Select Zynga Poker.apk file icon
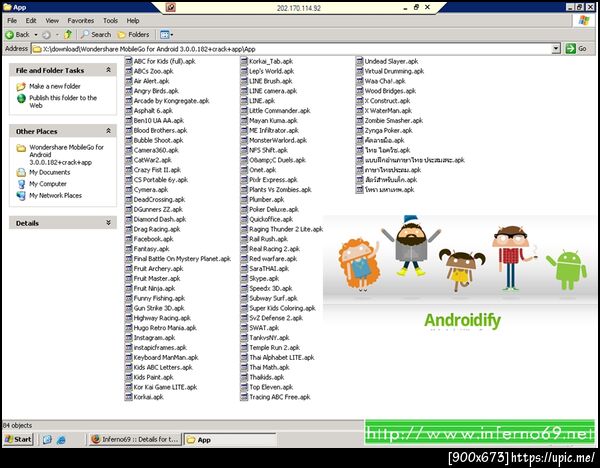 point(360,130)
